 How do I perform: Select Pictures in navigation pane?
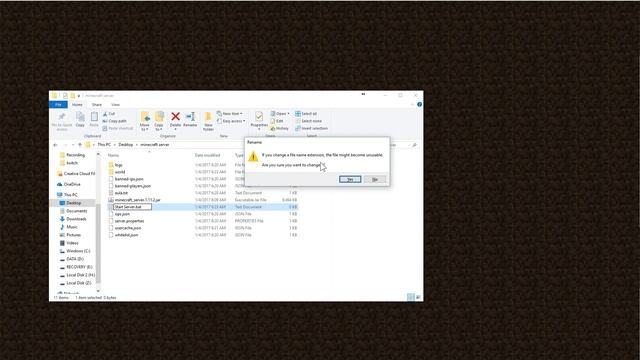70,235
